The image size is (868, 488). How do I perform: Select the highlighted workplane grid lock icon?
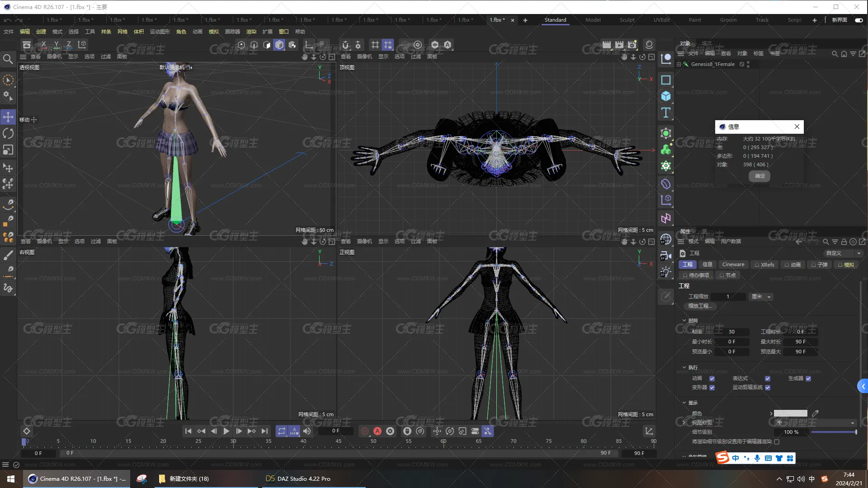click(x=387, y=45)
